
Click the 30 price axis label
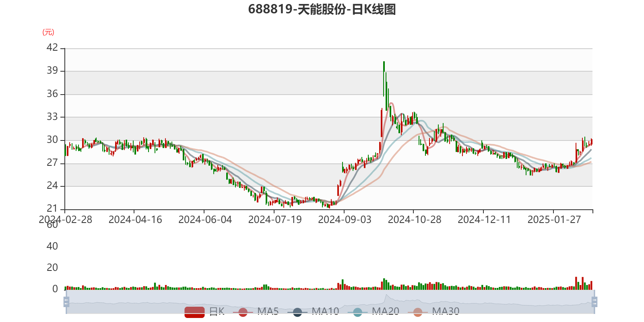(52, 140)
